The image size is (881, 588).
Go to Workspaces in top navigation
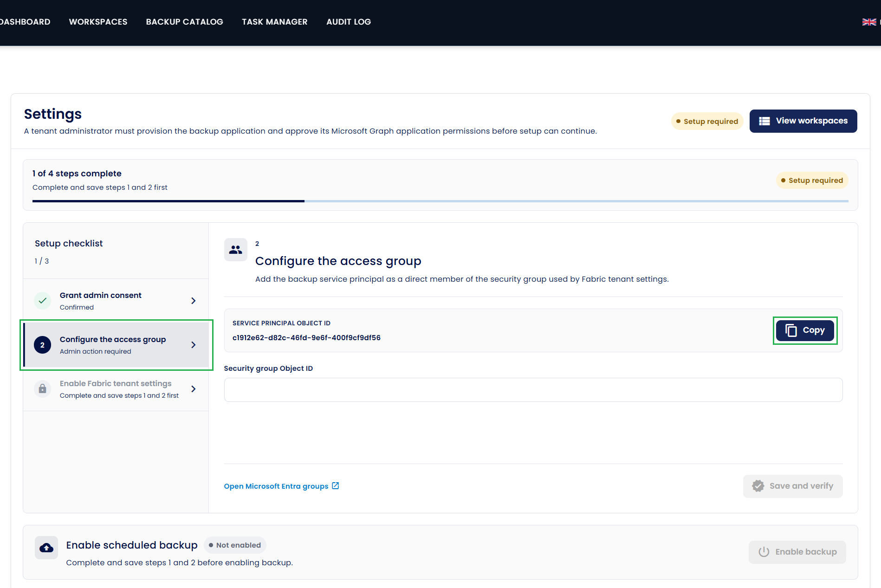pos(98,22)
